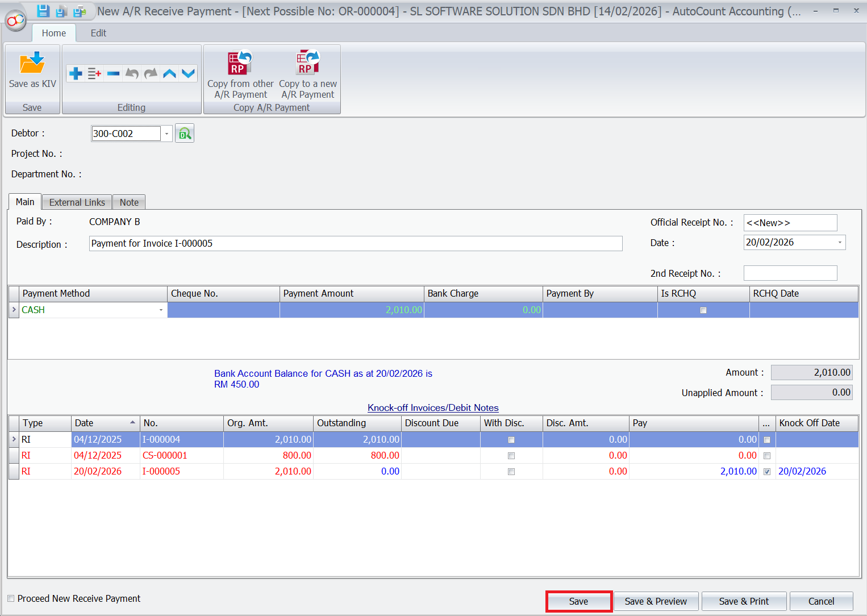Click Copy to a new A/R Payment icon
867x616 pixels.
pyautogui.click(x=307, y=63)
